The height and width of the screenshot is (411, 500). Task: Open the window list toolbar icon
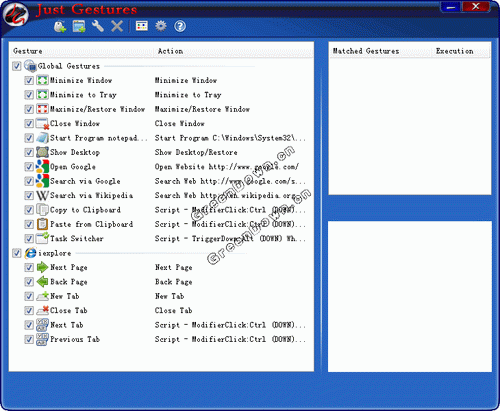(x=142, y=26)
